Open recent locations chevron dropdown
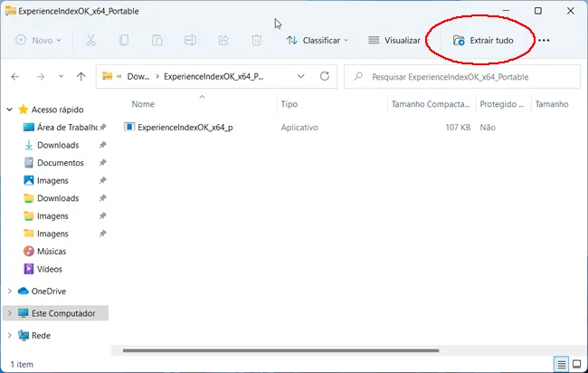Viewport: 588px width, 373px height. pos(61,77)
